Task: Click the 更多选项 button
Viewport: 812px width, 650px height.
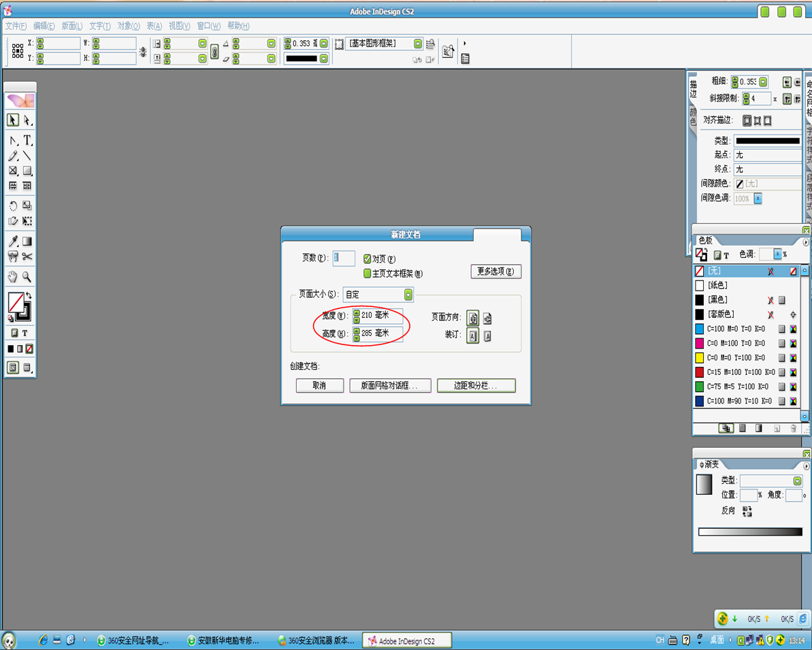Action: coord(496,272)
